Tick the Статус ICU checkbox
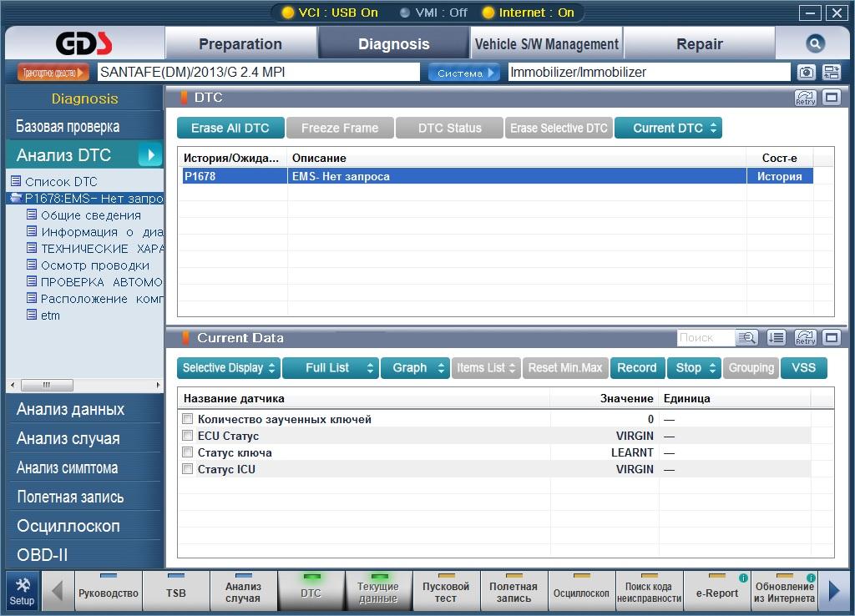 pos(188,469)
